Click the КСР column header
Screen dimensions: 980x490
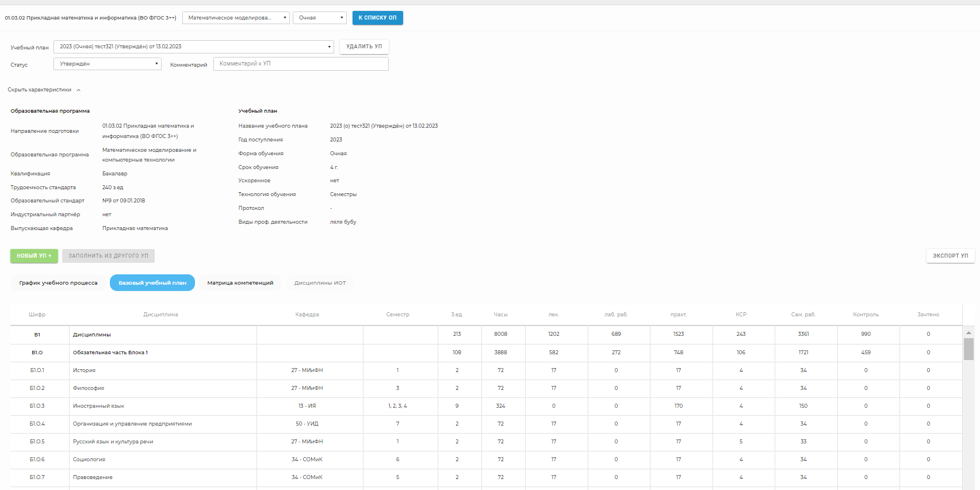click(741, 315)
